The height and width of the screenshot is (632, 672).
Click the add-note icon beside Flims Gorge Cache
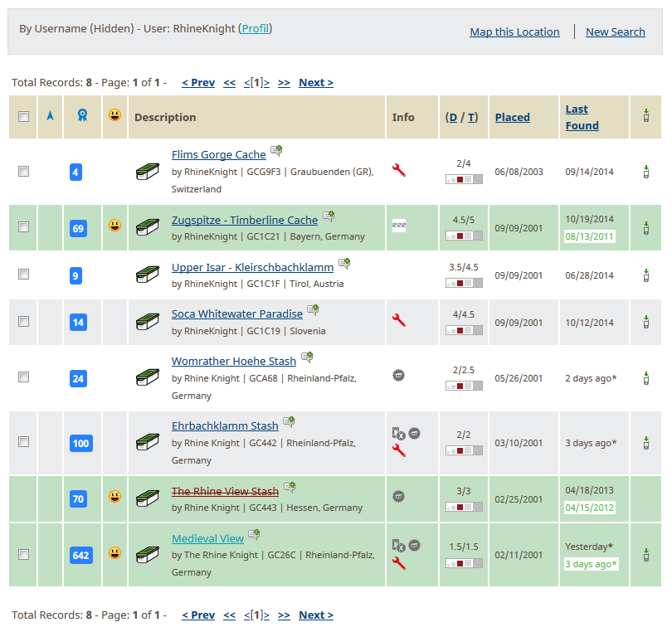(x=276, y=150)
